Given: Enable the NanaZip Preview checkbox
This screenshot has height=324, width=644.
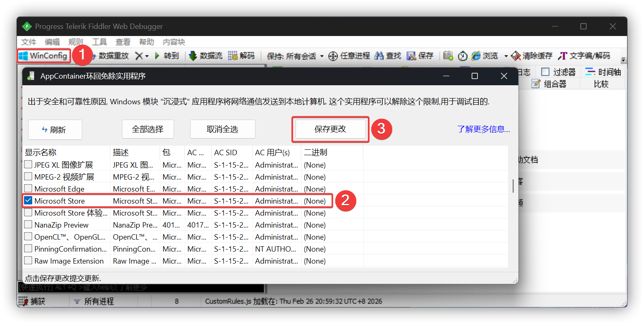Looking at the screenshot, I should [x=28, y=225].
